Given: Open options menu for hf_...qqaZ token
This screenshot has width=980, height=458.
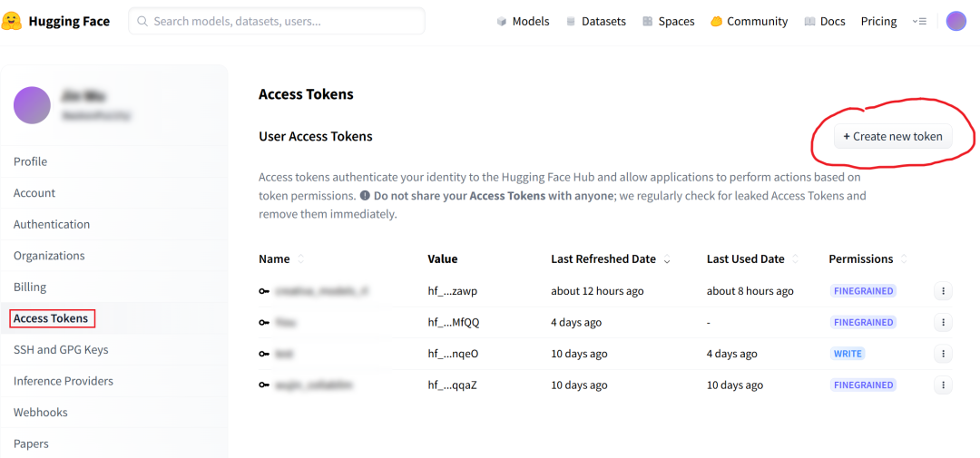Looking at the screenshot, I should [x=943, y=385].
